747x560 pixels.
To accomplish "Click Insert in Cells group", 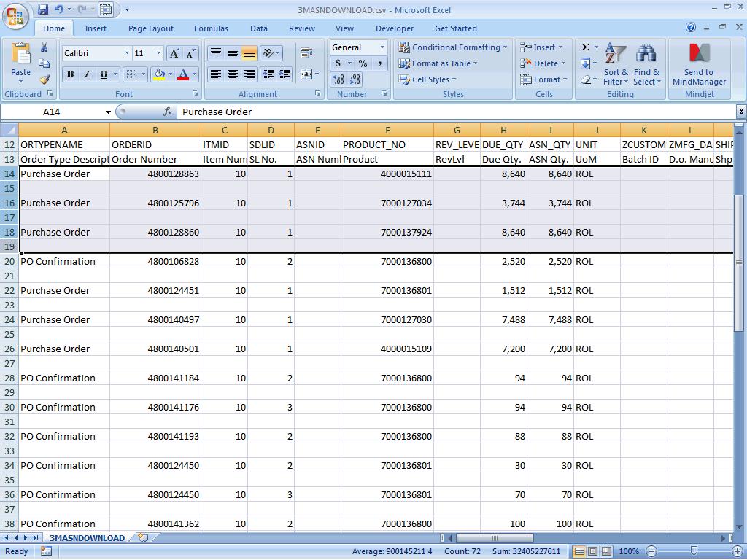I will (541, 47).
